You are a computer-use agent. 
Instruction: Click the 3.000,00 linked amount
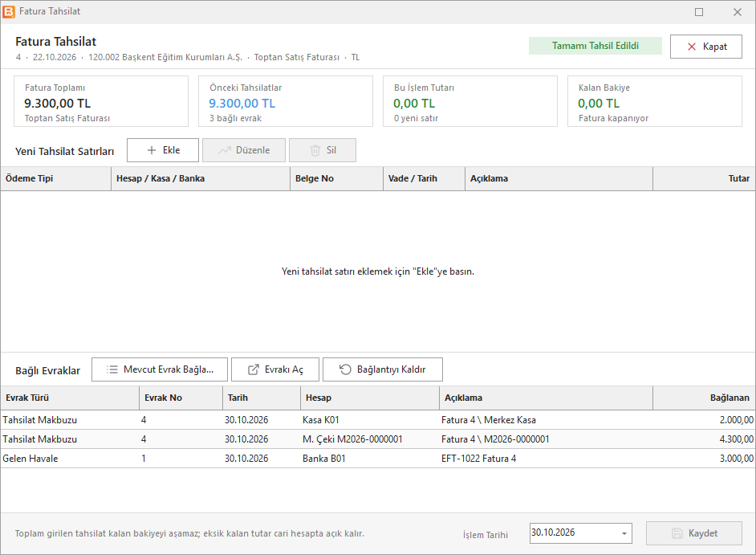[736, 459]
